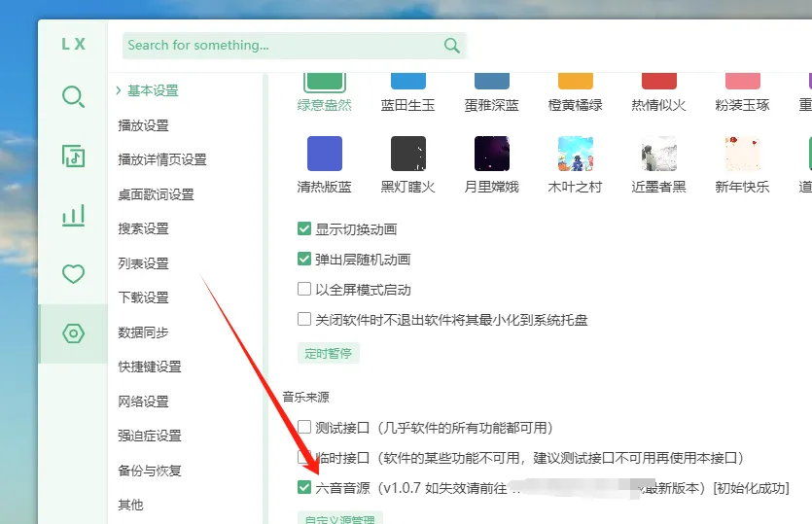
Task: Apply the 木叶之村 theme thumbnail
Action: (x=576, y=154)
